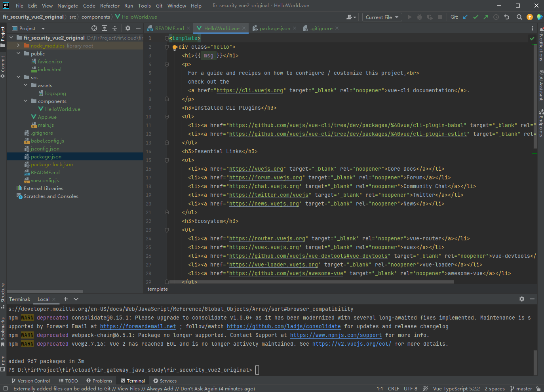
Task: Click the Git Rollback icon
Action: click(506, 17)
